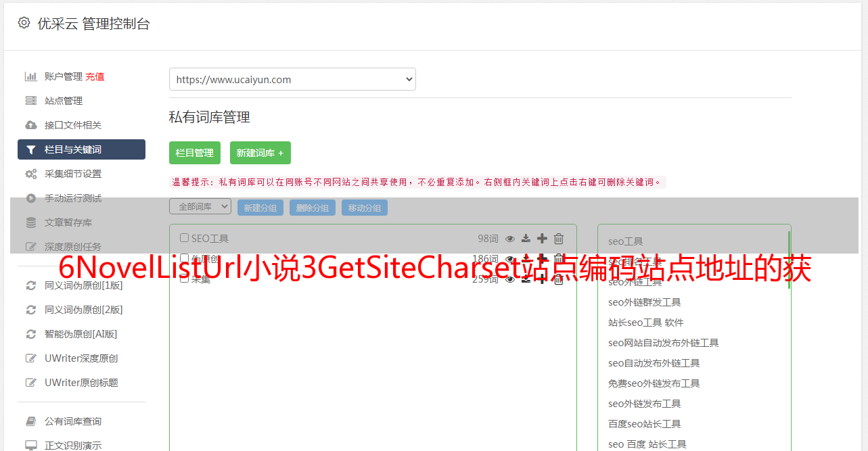Click the 移动分组 button

pos(365,208)
